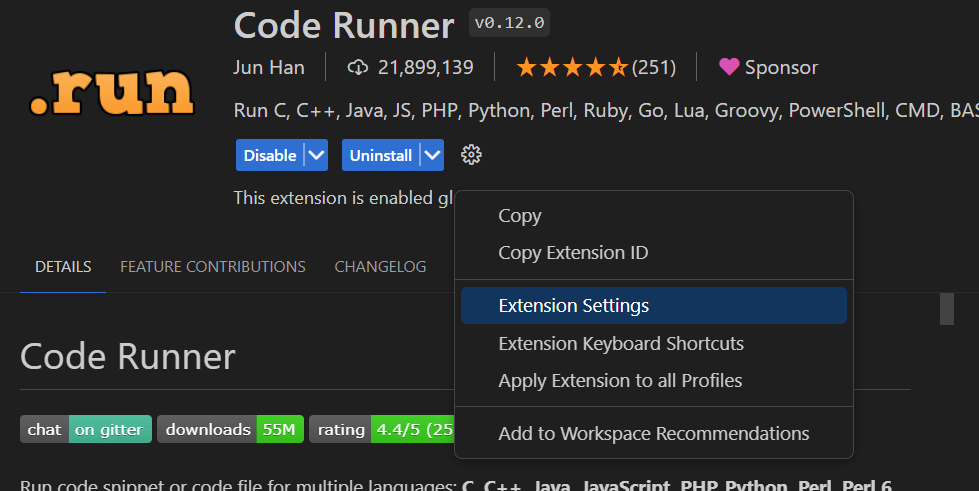Switch to the CHANGELOG tab

pos(380,267)
